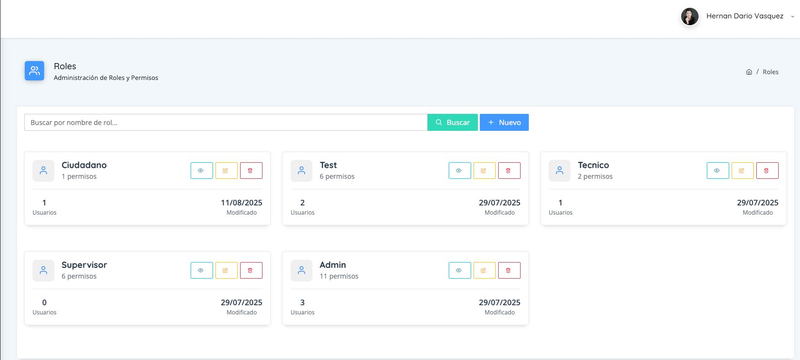Click Hernan Dario Vasquez profile photo

690,16
